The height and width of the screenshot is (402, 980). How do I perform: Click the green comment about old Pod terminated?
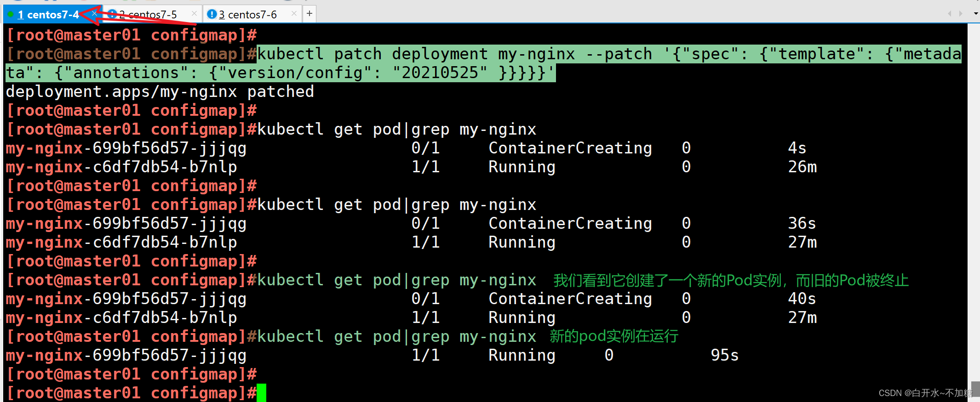(731, 280)
